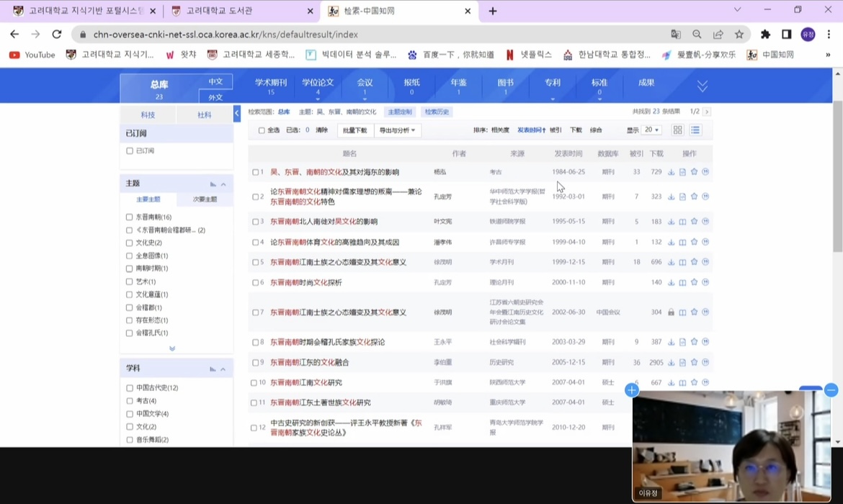Open the 导出与分析 dropdown
Image resolution: width=843 pixels, height=504 pixels.
(397, 130)
